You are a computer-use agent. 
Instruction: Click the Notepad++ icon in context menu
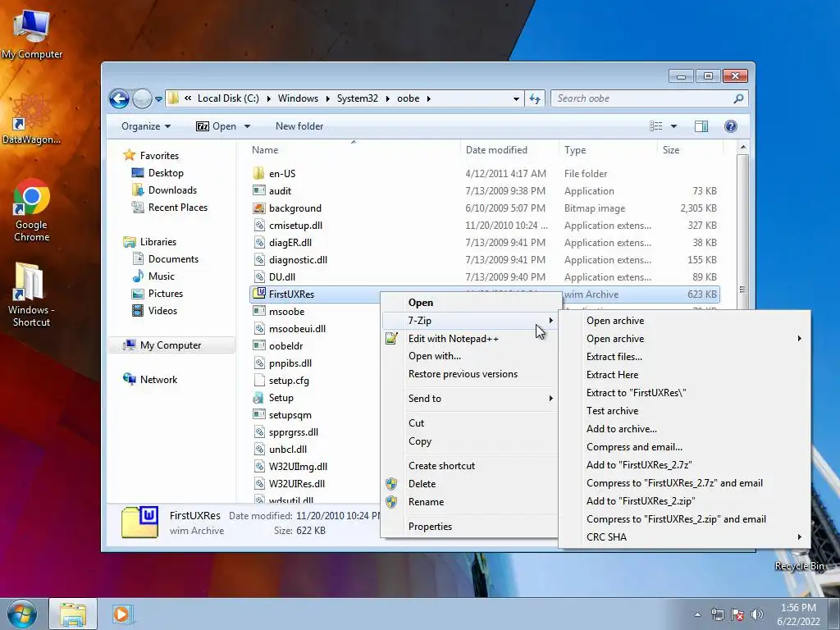(x=391, y=339)
